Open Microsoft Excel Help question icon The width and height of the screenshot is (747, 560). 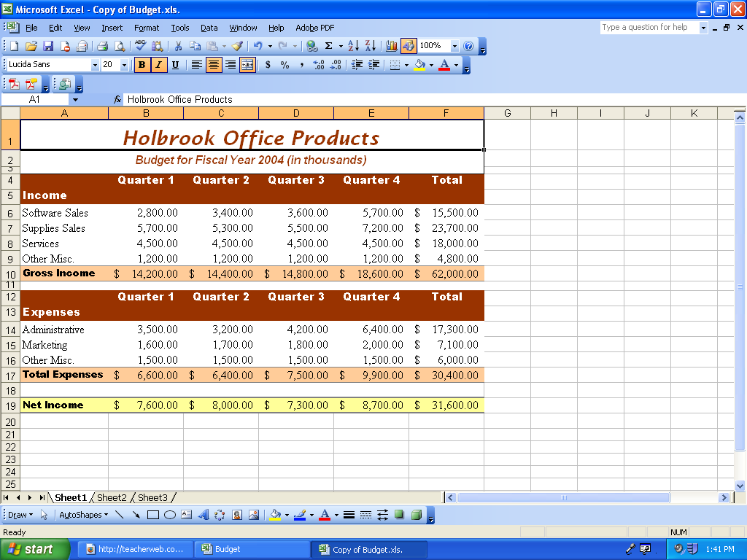tap(468, 46)
